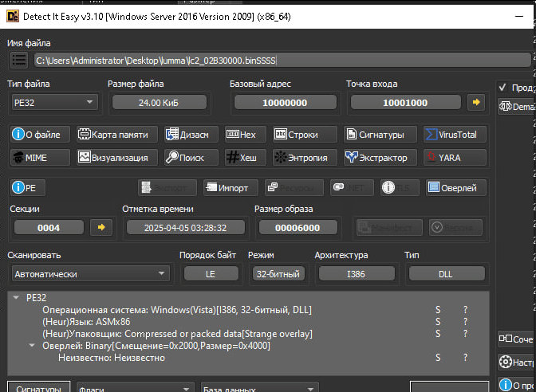The width and height of the screenshot is (536, 392).
Task: Open the Энтропия entropy tool
Action: point(305,158)
